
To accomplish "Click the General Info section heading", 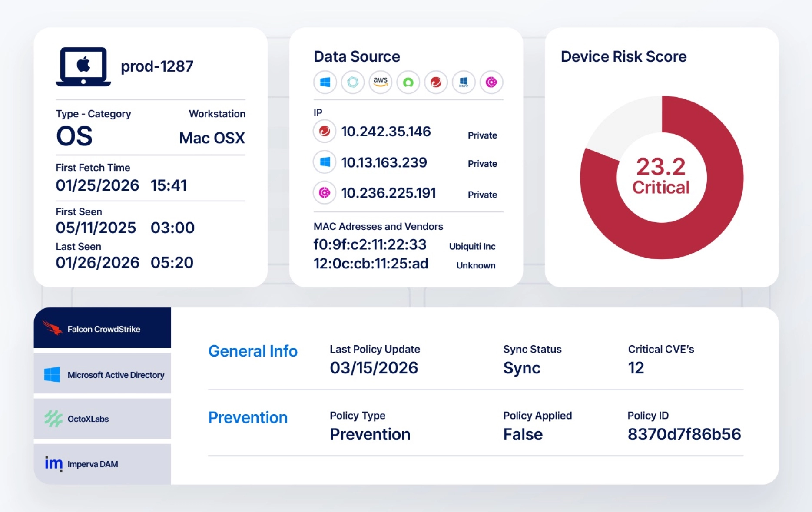I will coord(253,351).
